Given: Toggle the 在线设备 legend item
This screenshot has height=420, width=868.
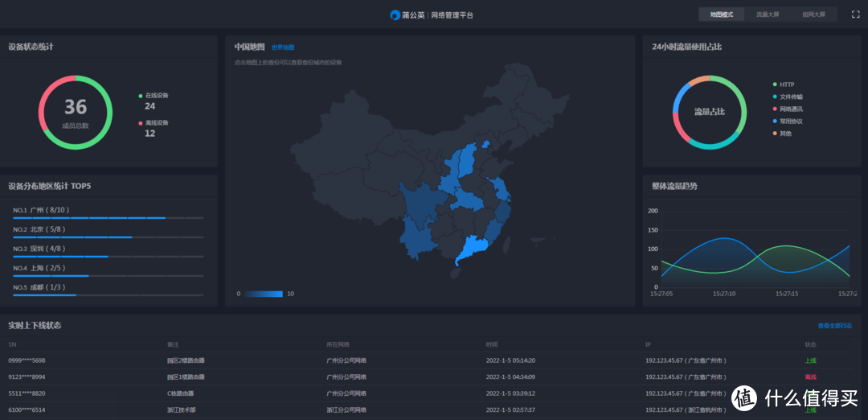Looking at the screenshot, I should tap(154, 95).
